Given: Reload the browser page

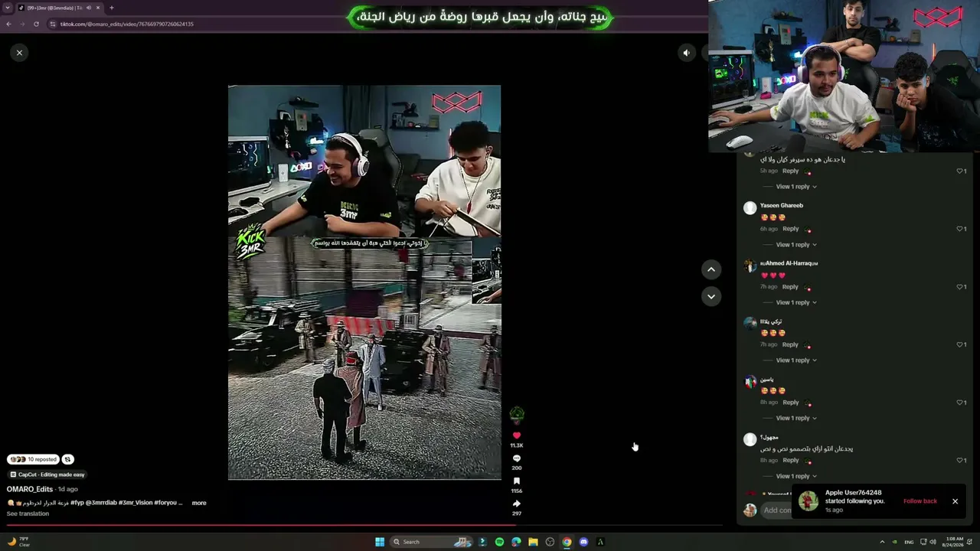Looking at the screenshot, I should click(36, 24).
